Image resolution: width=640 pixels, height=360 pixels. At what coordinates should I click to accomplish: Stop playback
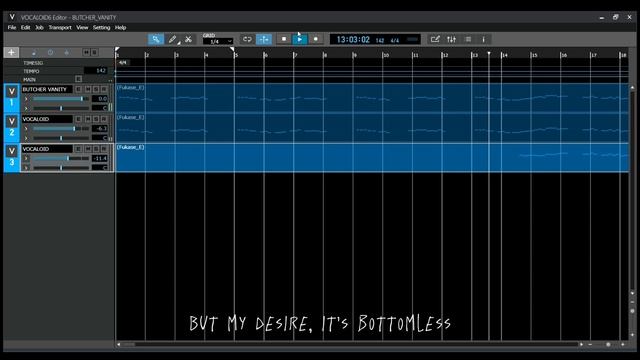(284, 39)
